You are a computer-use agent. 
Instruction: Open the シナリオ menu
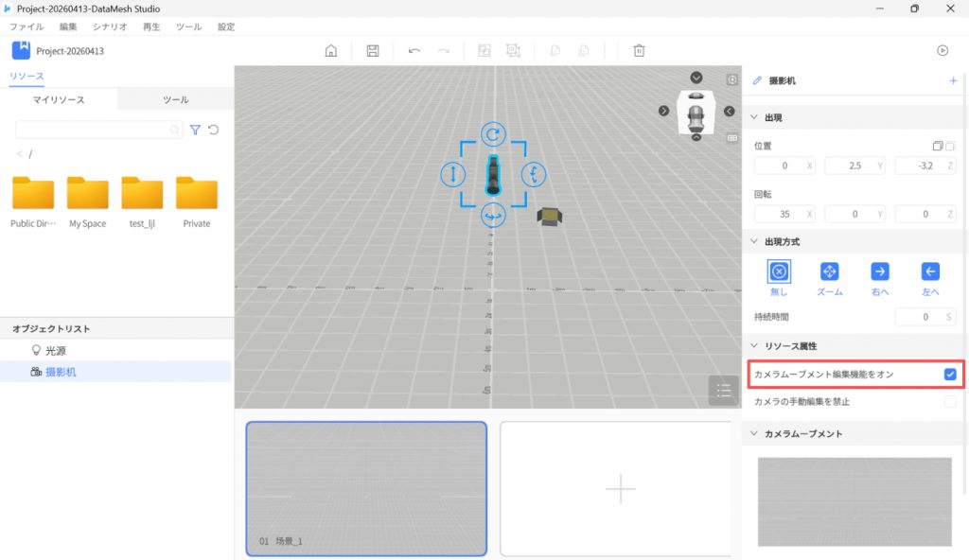click(x=110, y=27)
